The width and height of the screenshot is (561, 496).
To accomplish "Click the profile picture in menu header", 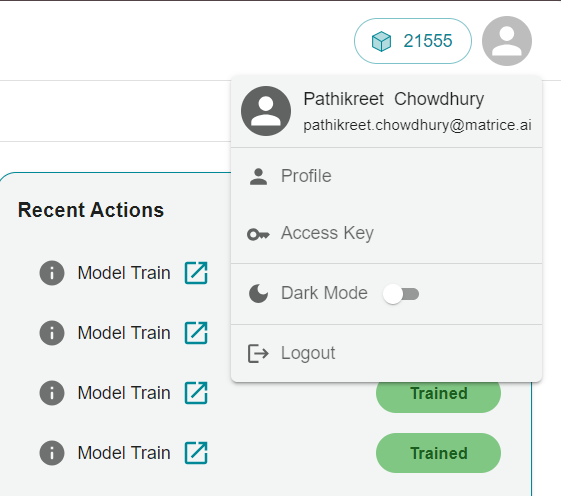I will (x=266, y=111).
